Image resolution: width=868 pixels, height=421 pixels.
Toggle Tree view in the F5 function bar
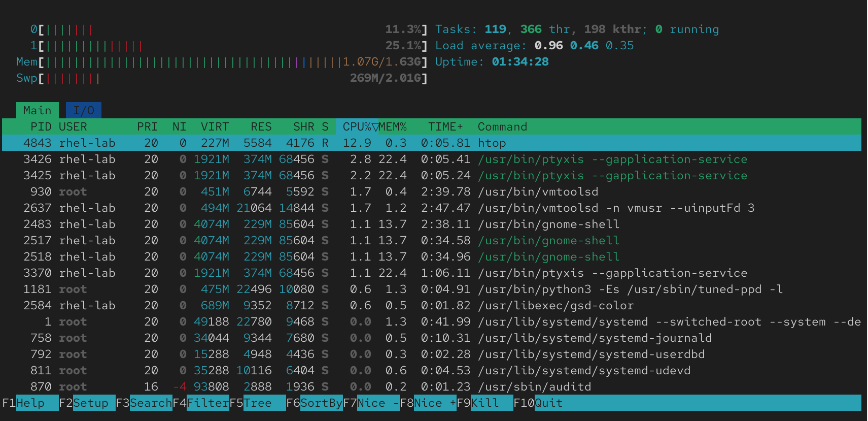click(x=258, y=403)
